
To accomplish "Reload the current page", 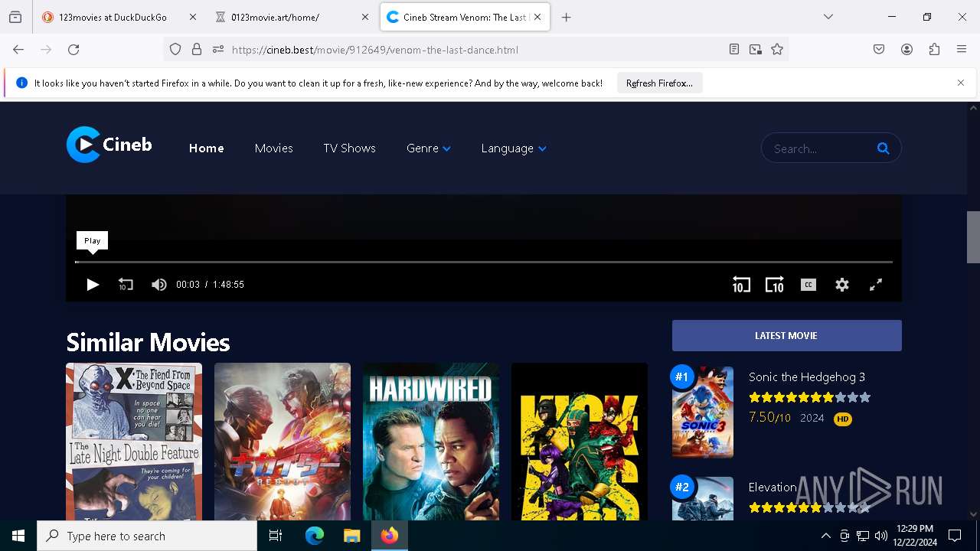I will (x=73, y=49).
